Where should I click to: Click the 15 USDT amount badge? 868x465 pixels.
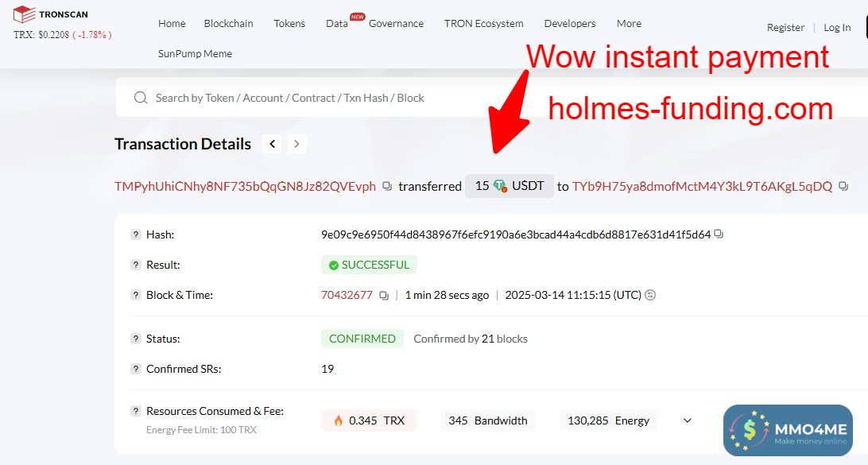click(510, 186)
